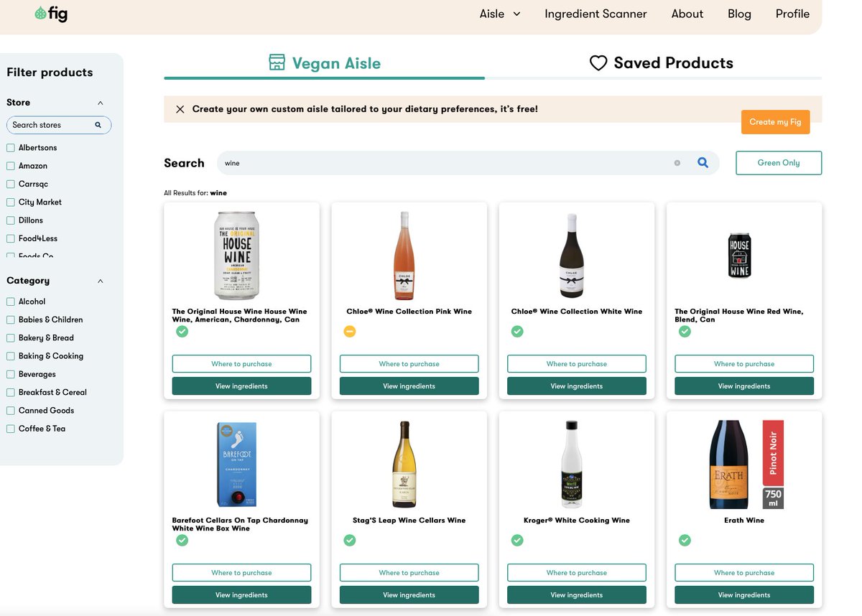Click green check badge on Chloe White Wine
Viewport: 862px width, 616px height.
[x=517, y=331]
